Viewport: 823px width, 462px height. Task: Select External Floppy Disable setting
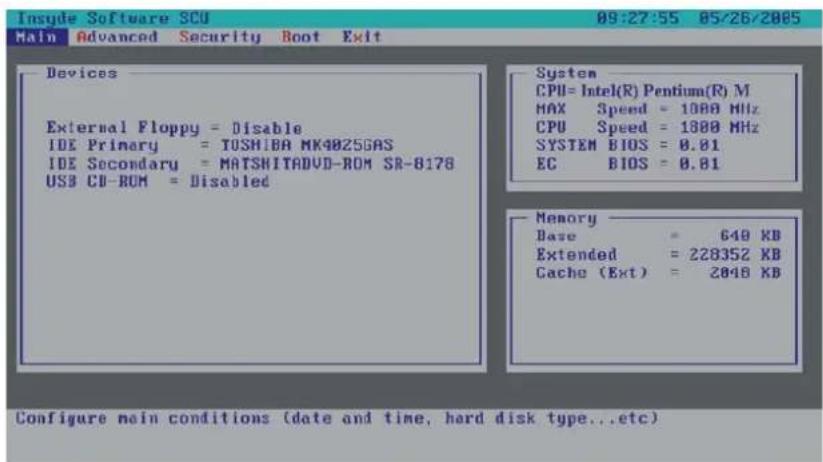(174, 128)
